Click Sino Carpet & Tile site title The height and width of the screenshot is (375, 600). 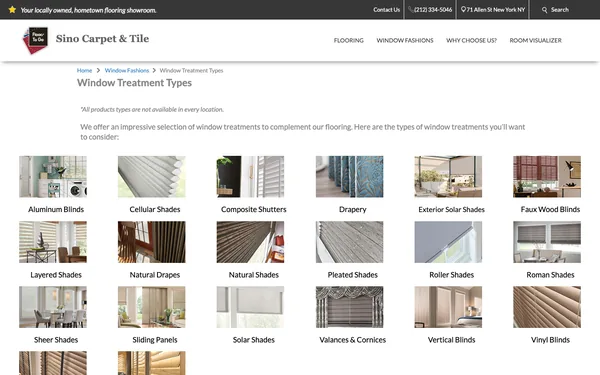[x=102, y=39]
